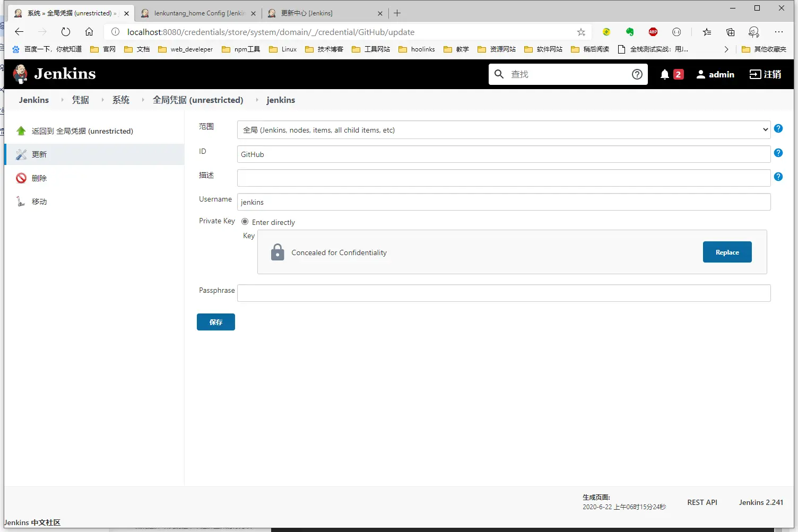Click the 凭据 breadcrumb link

81,100
